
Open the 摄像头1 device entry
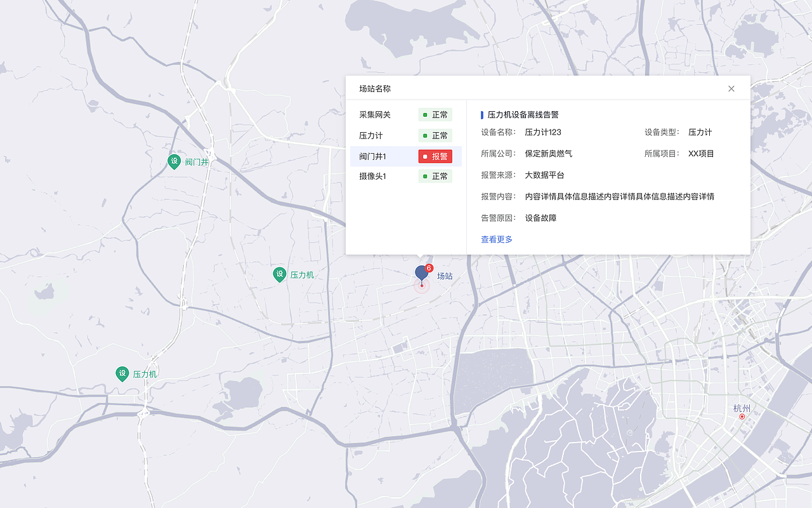(373, 177)
